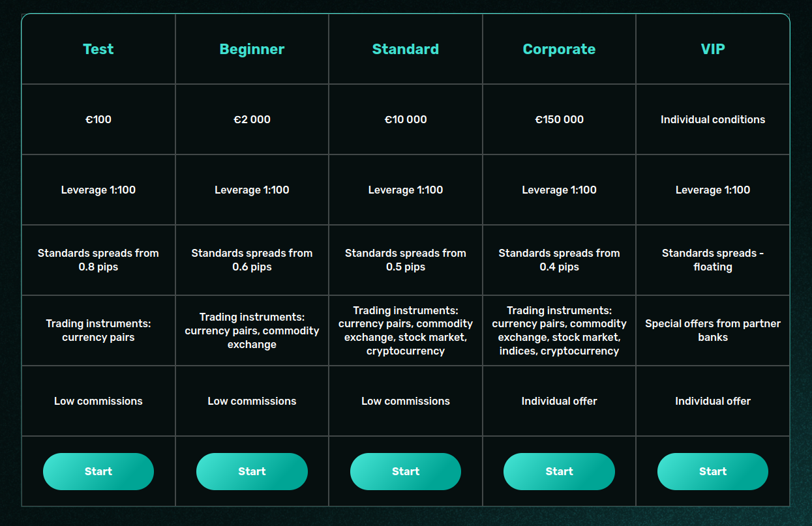Select Corporate plan's Individual offer text

coord(559,401)
